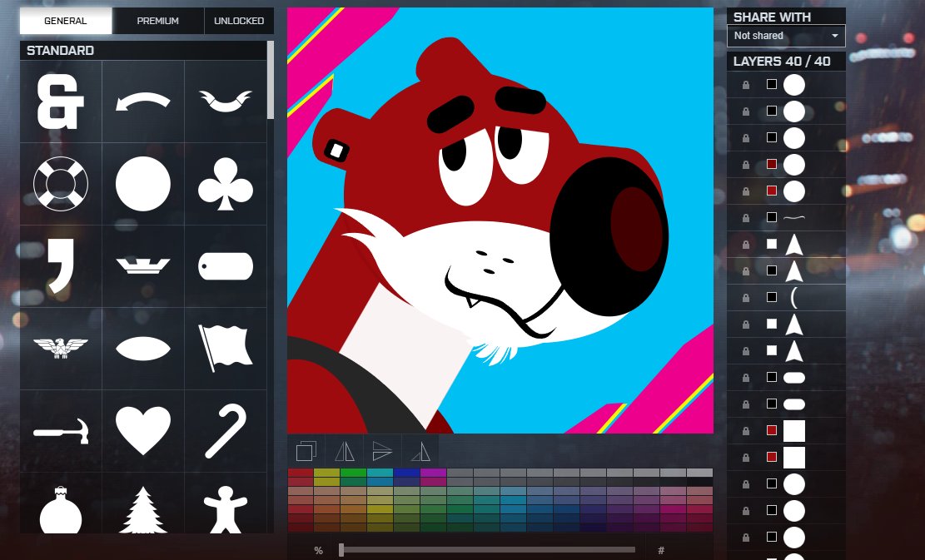
Task: Click the STANDARD category header
Action: point(143,51)
